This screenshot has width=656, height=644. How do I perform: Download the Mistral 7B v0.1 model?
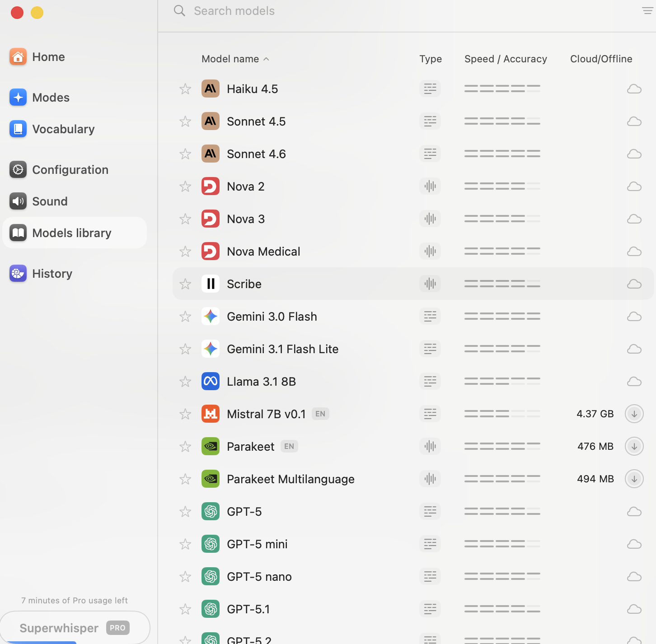point(634,414)
